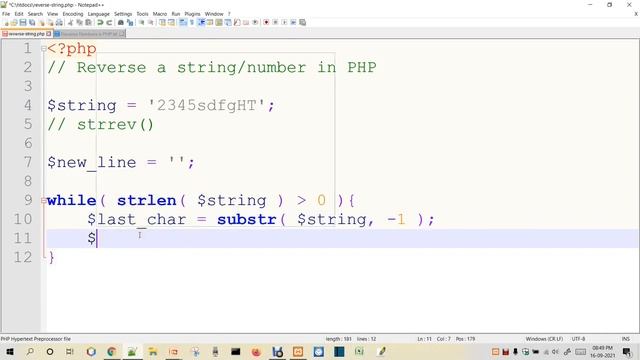Open Find with the binoculars icon
Screen dimensions: 640x360
[x=121, y=22]
